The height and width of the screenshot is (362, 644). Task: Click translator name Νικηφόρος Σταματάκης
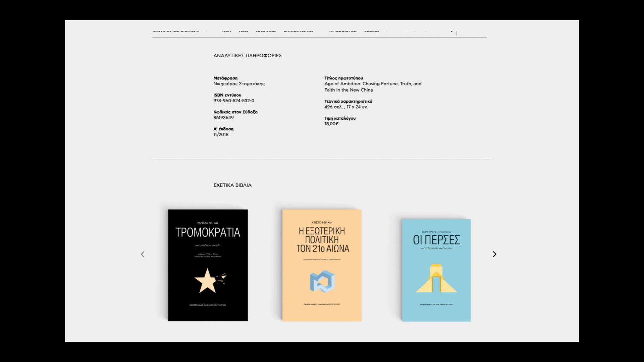(x=239, y=84)
